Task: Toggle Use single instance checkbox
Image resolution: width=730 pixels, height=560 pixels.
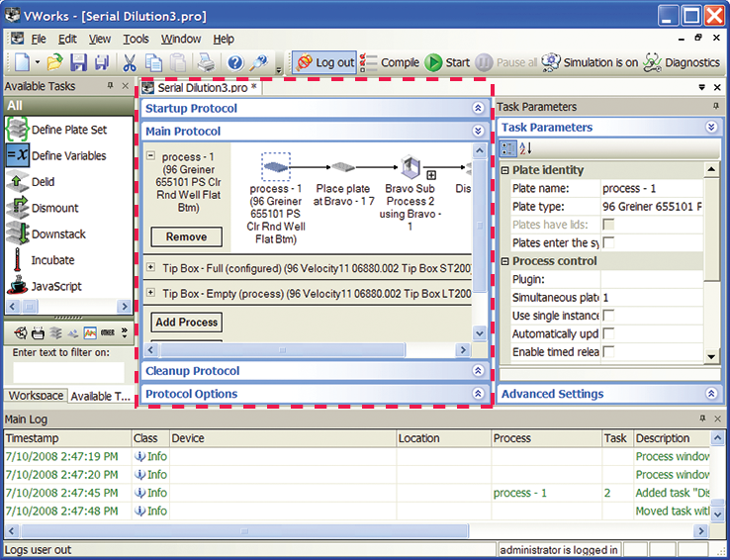Action: (x=608, y=316)
